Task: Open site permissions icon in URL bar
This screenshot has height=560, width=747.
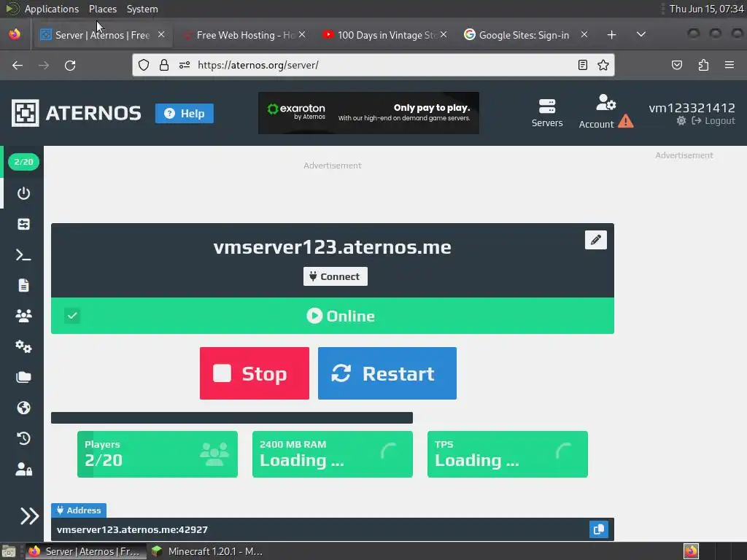Action: pos(185,65)
